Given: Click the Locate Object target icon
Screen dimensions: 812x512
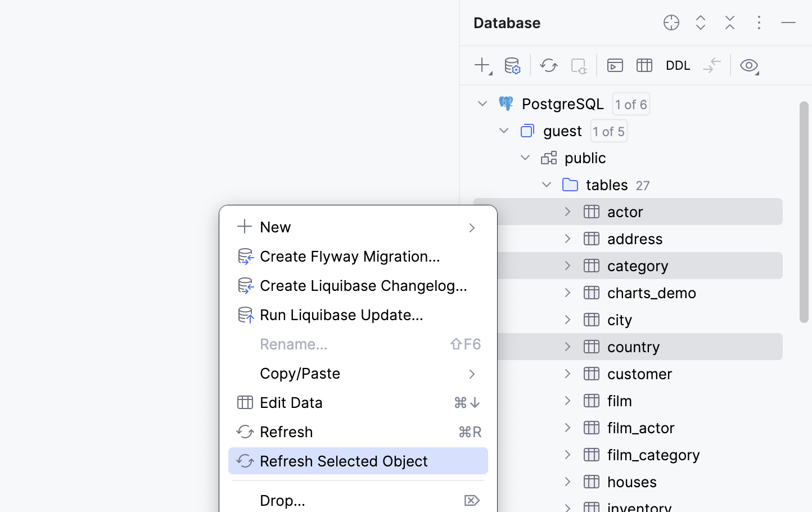Looking at the screenshot, I should [671, 23].
